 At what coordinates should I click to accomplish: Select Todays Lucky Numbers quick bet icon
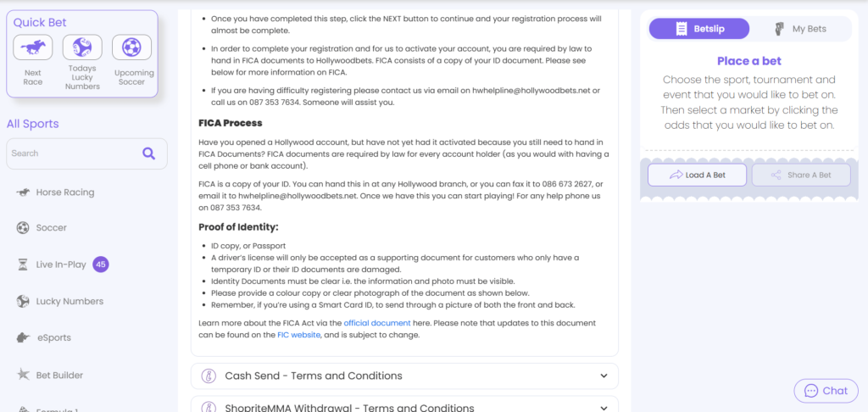(x=82, y=47)
